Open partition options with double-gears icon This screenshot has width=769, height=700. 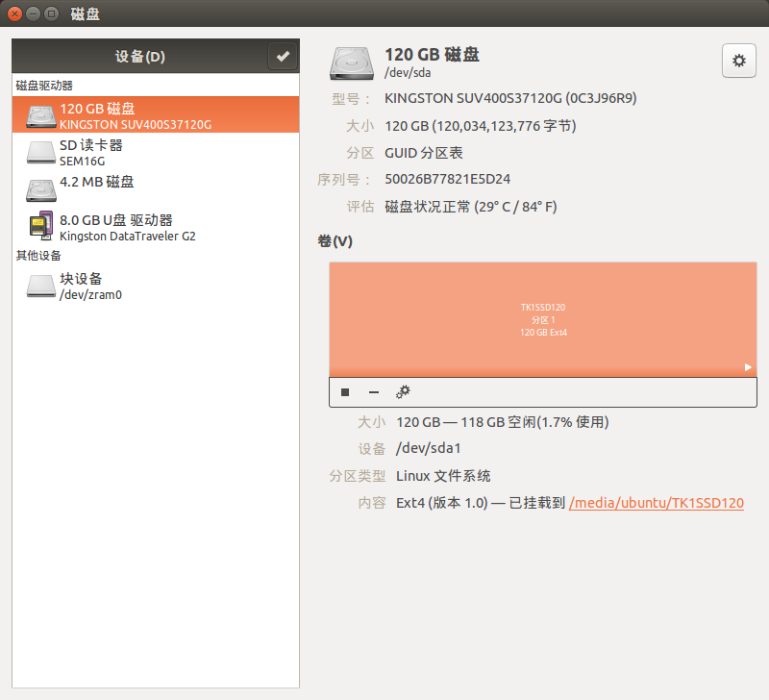(x=403, y=391)
